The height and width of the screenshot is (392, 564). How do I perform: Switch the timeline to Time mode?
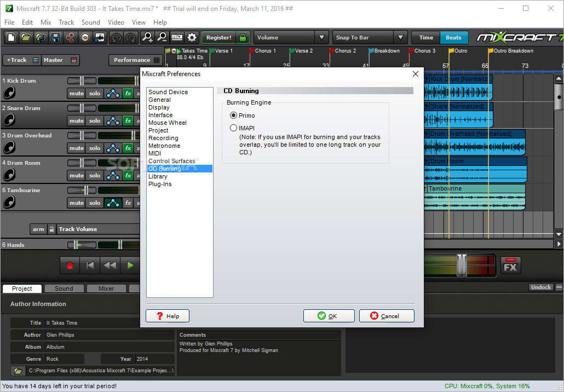426,37
